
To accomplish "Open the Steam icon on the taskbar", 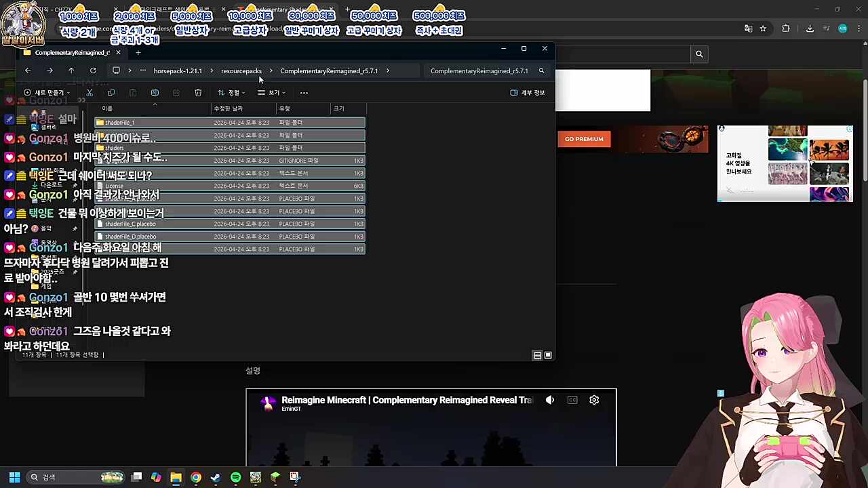I will [x=216, y=477].
